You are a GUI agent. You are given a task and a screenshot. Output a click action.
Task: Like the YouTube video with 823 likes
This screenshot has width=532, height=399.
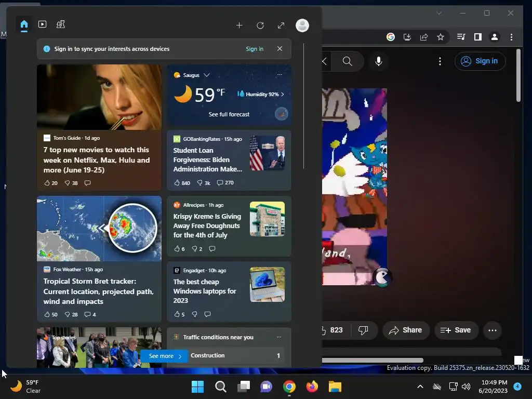point(332,330)
